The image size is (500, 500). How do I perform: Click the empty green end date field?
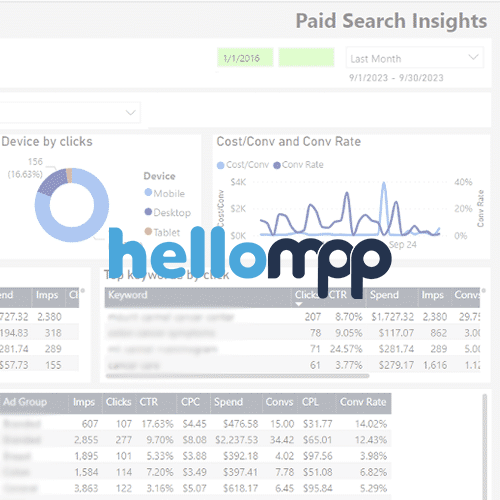click(x=306, y=57)
